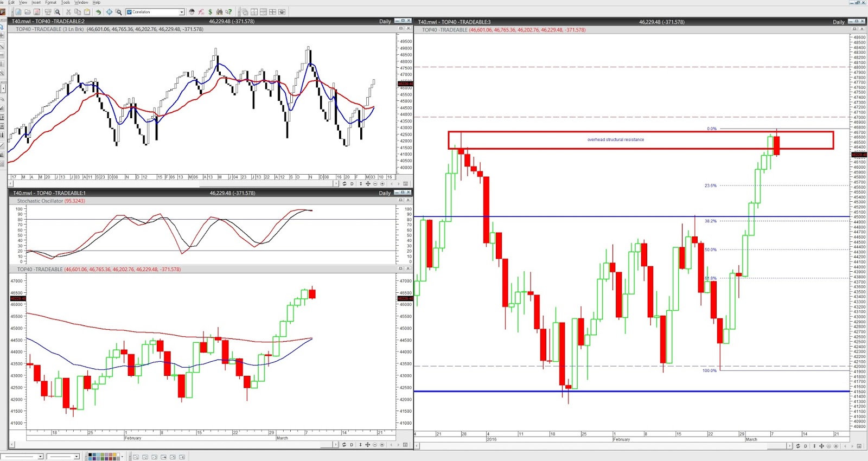
Task: Click the open file folder icon
Action: [x=28, y=12]
